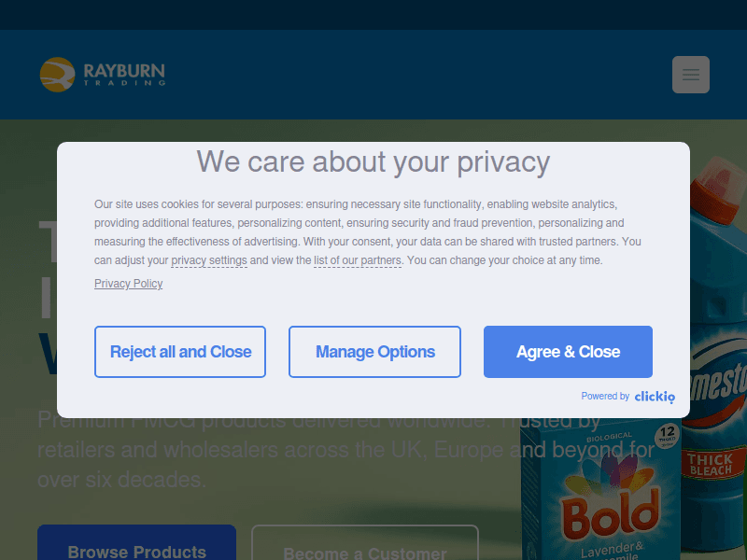Screen dimensions: 747x560
Task: Accept cookies with Agree & Close
Action: [568, 352]
